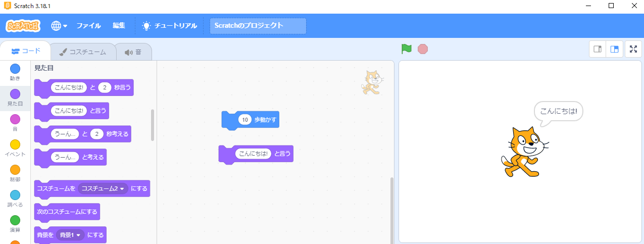
Task: Select the 制御 block category
Action: (15, 174)
